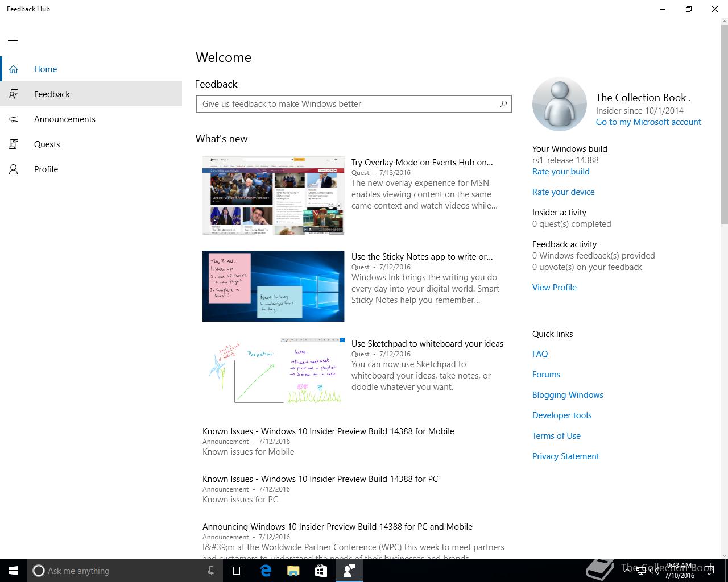
Task: Open 'Use the Sticky Notes app' quest title
Action: click(x=422, y=257)
